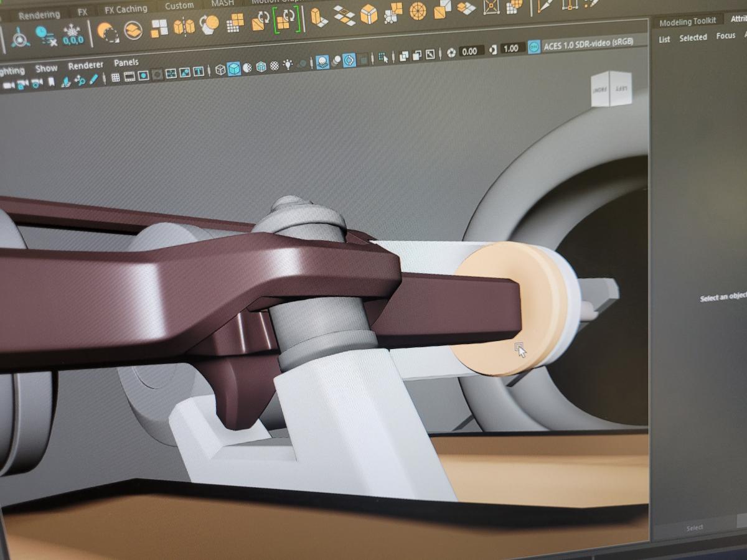This screenshot has height=560, width=747.
Task: Toggle Use All Lights lightbulb
Action: pyautogui.click(x=288, y=65)
